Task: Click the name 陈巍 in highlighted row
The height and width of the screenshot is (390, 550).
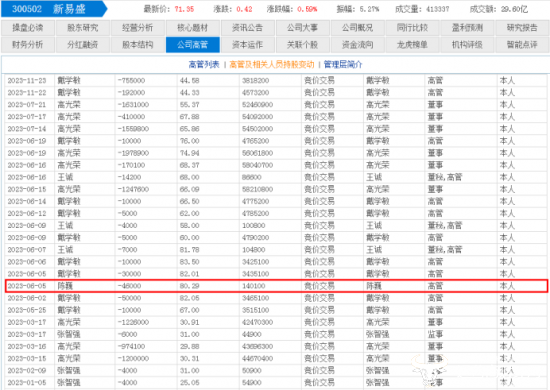Action: 65,286
